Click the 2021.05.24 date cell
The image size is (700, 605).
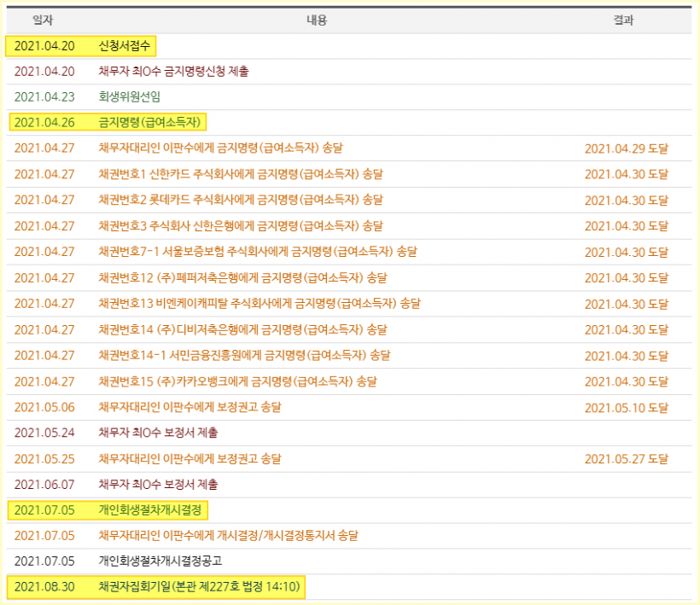click(44, 433)
